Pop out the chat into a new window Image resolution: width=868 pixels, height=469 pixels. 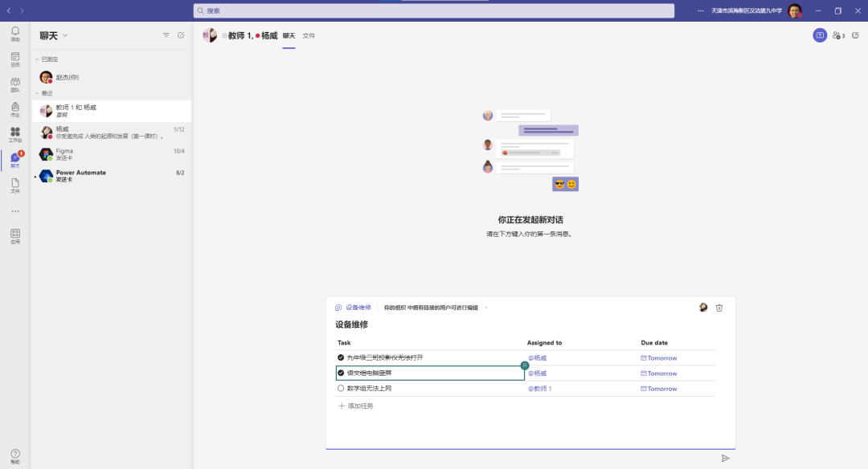pyautogui.click(x=855, y=35)
